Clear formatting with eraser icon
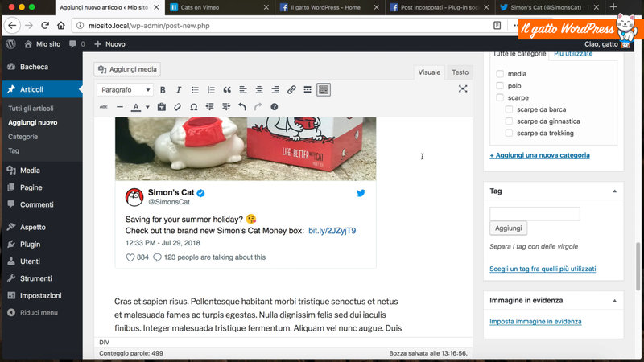The image size is (644, 362). [x=177, y=107]
